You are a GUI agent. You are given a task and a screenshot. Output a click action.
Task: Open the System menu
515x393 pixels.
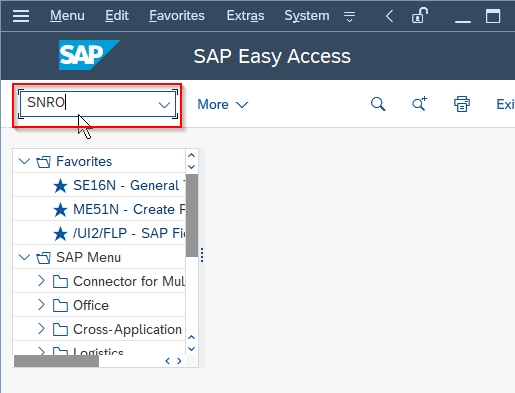pyautogui.click(x=307, y=16)
